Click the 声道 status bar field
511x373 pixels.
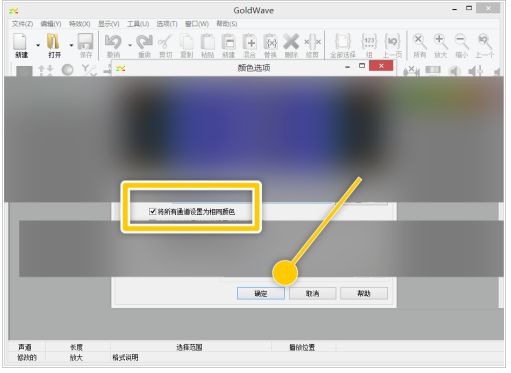[25, 347]
